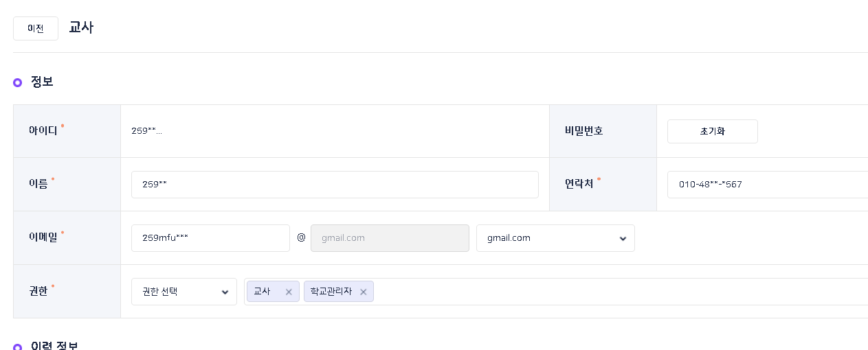868x350 pixels.
Task: Click the masked 아이디 value 259**...
Action: click(x=147, y=131)
